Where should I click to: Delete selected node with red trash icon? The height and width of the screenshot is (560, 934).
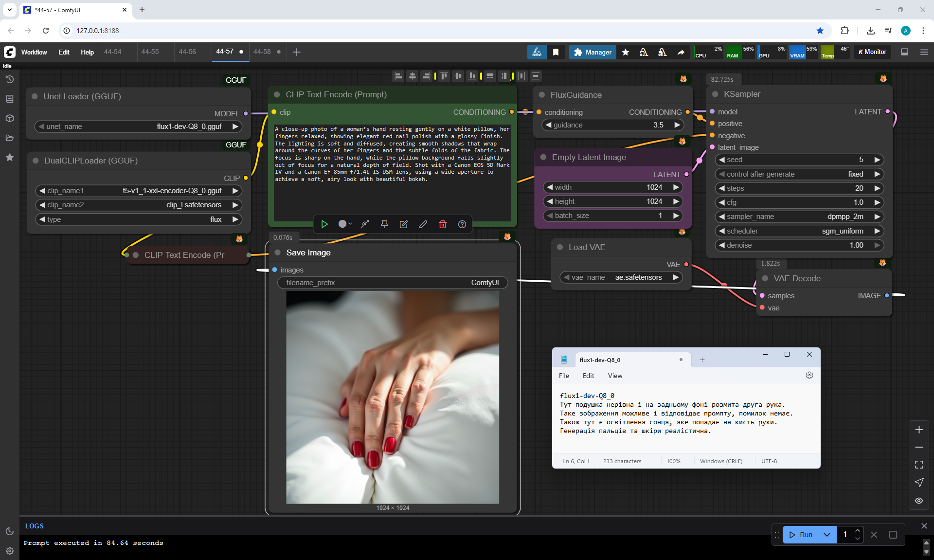click(443, 224)
